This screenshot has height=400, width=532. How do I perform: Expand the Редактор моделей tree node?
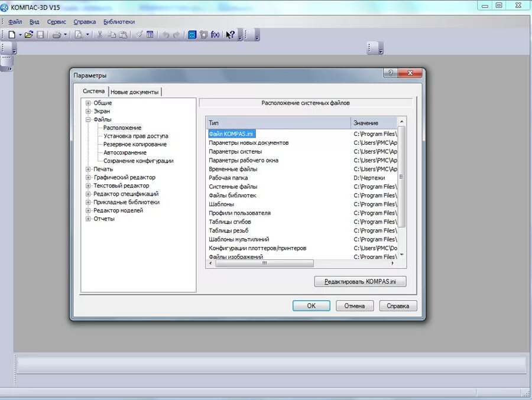(x=88, y=210)
